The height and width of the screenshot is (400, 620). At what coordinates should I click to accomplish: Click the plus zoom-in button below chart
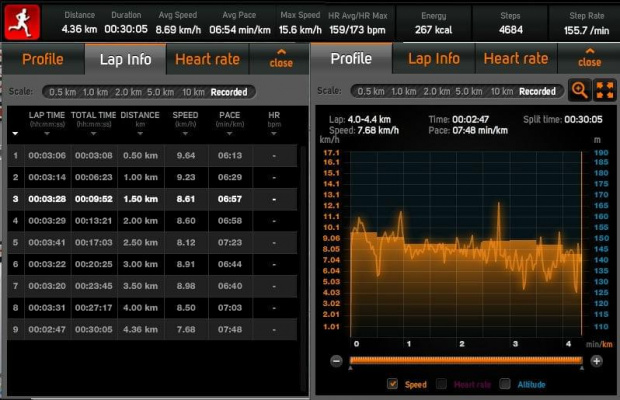[x=596, y=360]
